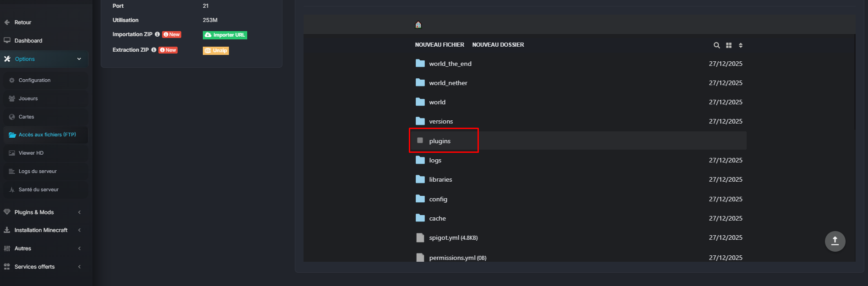Click the sort arrows icon

tap(741, 45)
